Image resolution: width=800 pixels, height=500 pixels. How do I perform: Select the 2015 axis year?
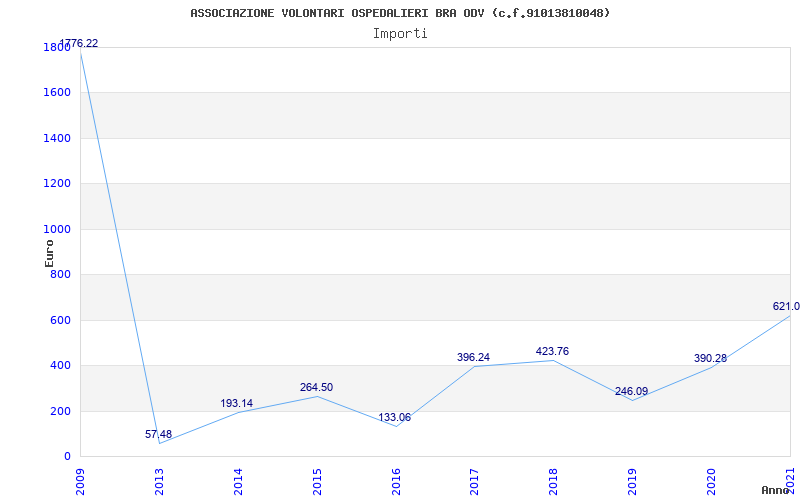point(317,482)
